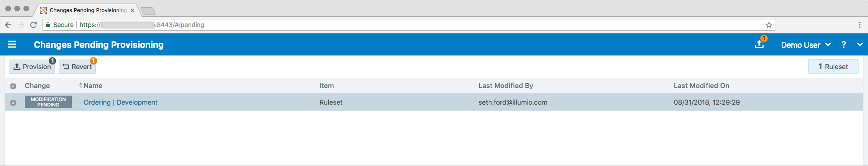Screen dimensions: 868x166
Task: Click the browser back arrow
Action: 8,25
